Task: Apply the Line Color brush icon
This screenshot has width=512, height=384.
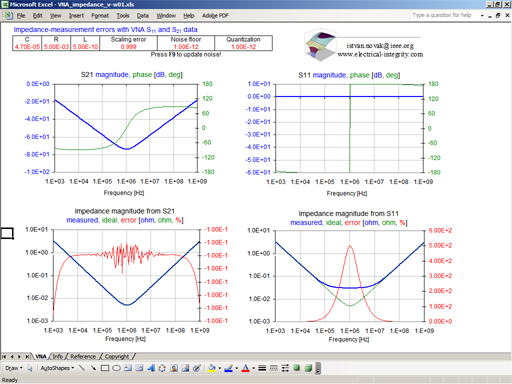Action: tap(229, 368)
